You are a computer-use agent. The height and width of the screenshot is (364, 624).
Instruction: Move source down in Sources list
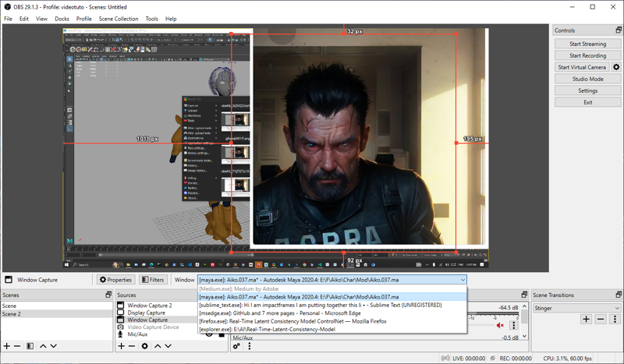point(168,346)
